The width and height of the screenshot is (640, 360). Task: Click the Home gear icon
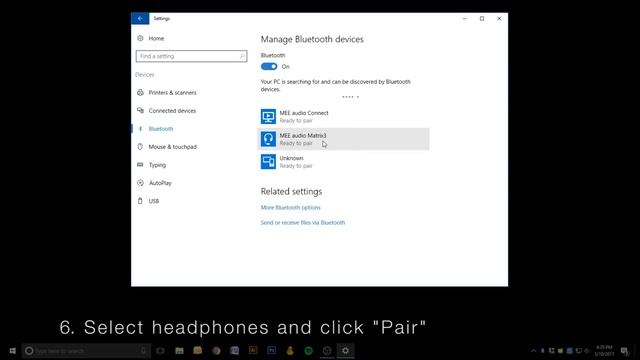pos(140,38)
